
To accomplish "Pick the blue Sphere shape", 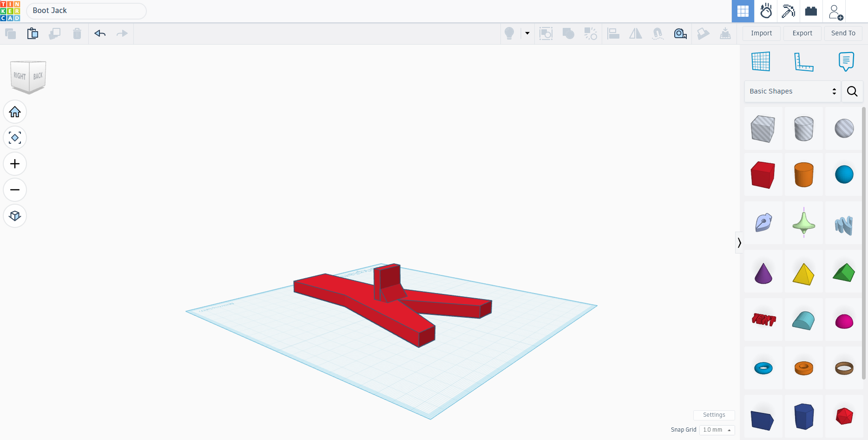I will (844, 175).
